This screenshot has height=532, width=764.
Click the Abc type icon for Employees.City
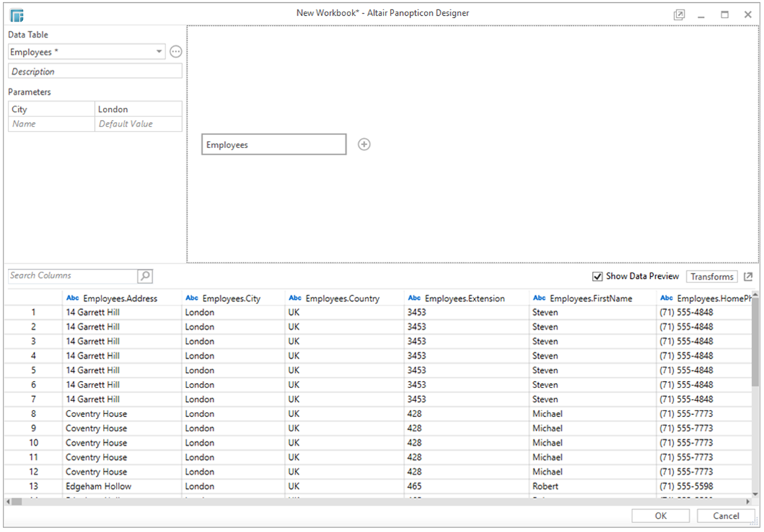(192, 298)
